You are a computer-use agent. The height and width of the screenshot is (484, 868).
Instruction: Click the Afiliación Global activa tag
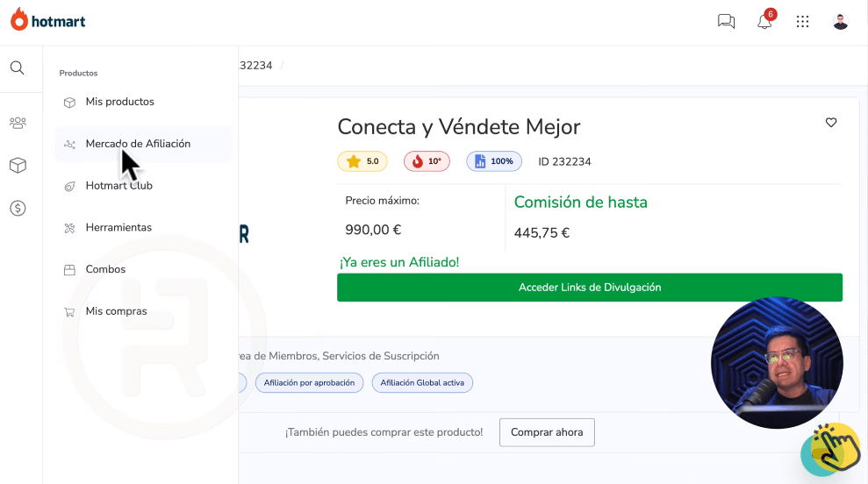pos(422,383)
